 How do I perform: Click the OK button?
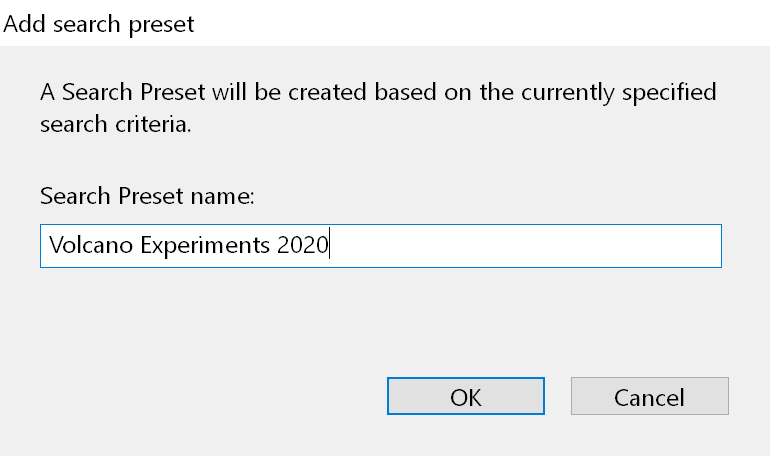point(465,396)
